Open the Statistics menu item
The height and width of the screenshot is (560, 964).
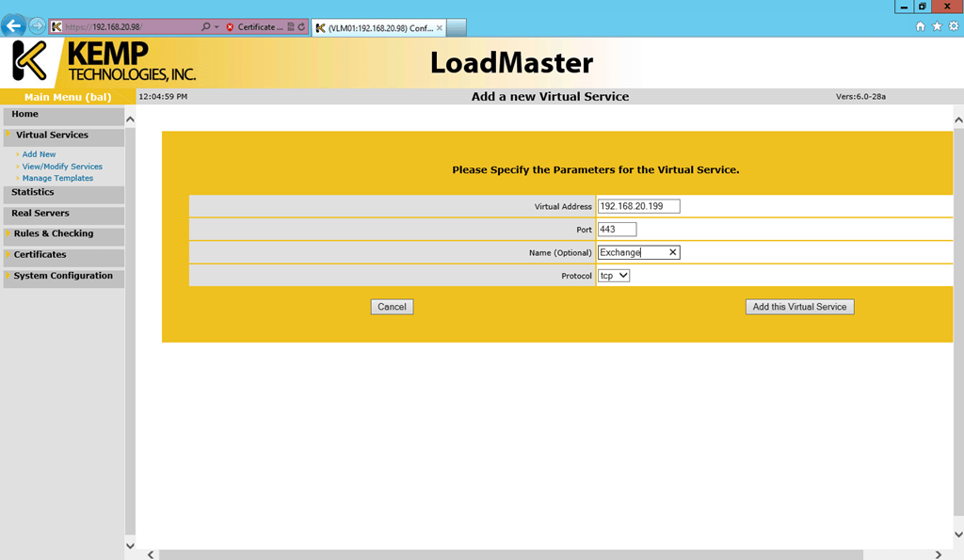pos(63,193)
